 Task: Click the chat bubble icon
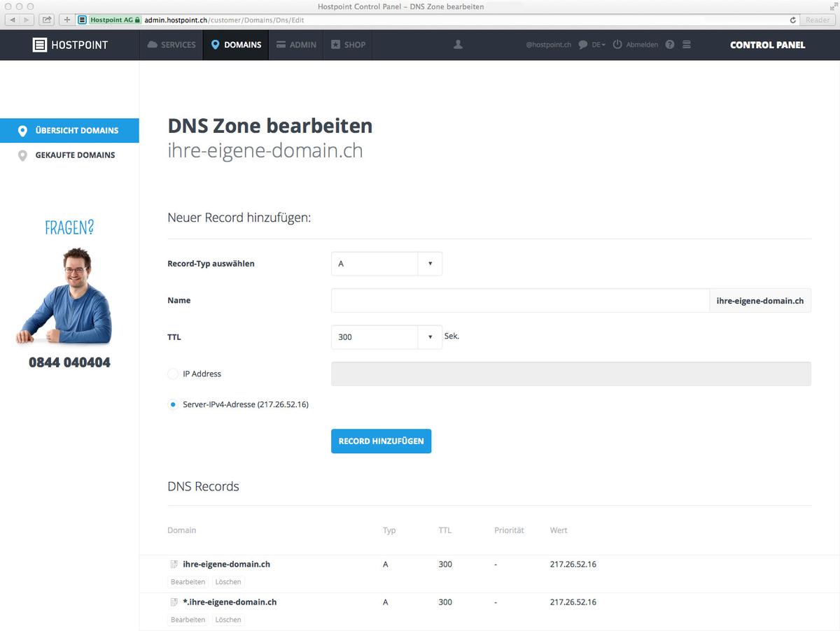pyautogui.click(x=583, y=45)
